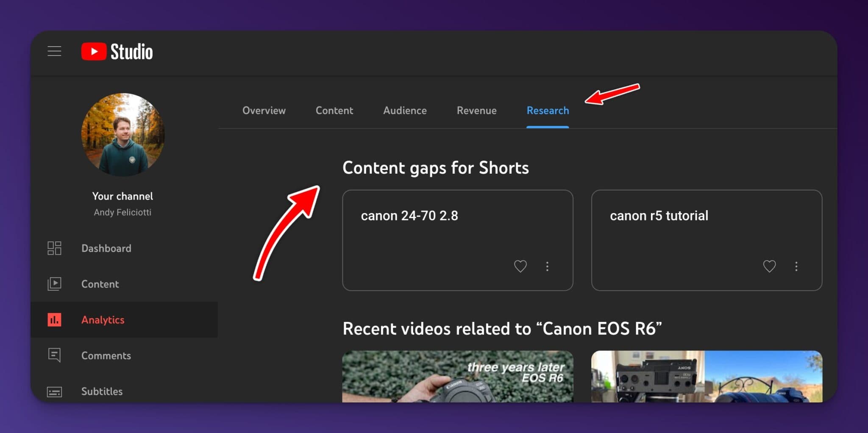Open the 'three years later EOS R6' video thumbnail

pyautogui.click(x=458, y=376)
